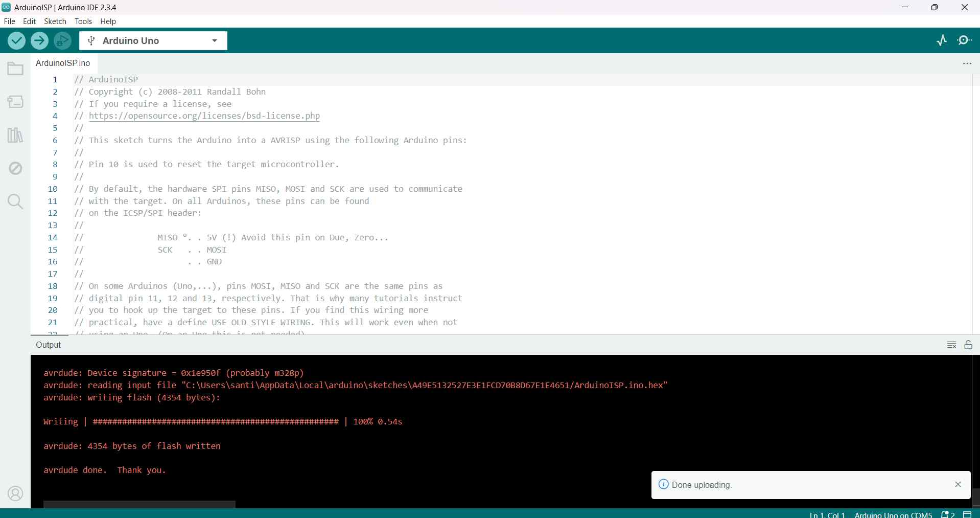This screenshot has width=980, height=518.
Task: Click the horizontal scrollbar in Output panel
Action: point(139,504)
